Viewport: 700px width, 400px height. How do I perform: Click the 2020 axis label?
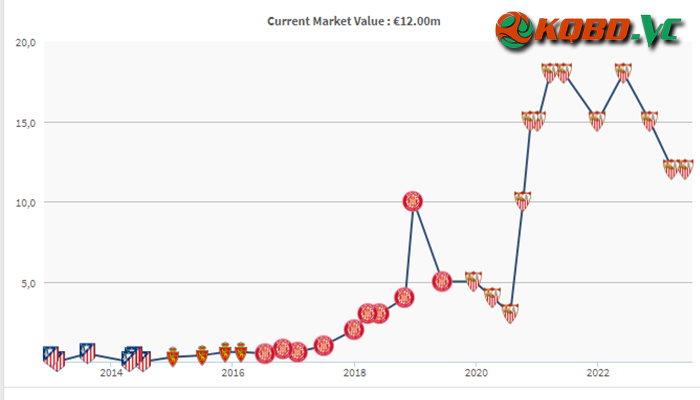click(x=476, y=373)
